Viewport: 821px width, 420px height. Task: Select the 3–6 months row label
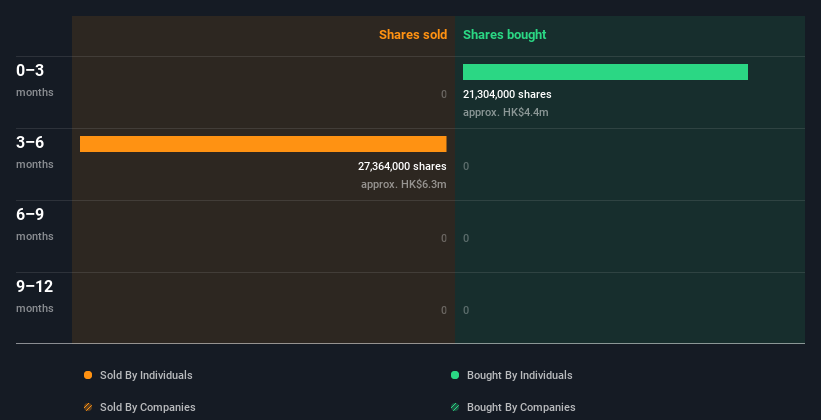point(35,152)
